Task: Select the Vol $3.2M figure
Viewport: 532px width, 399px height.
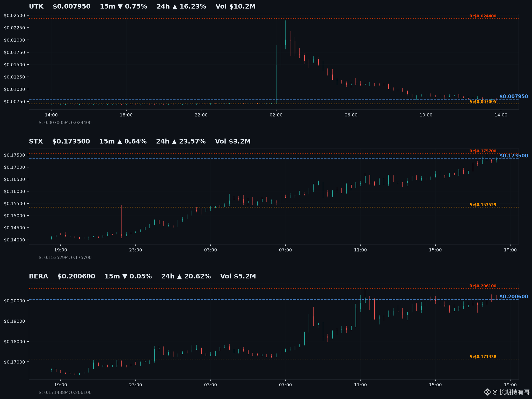Action: pos(233,142)
